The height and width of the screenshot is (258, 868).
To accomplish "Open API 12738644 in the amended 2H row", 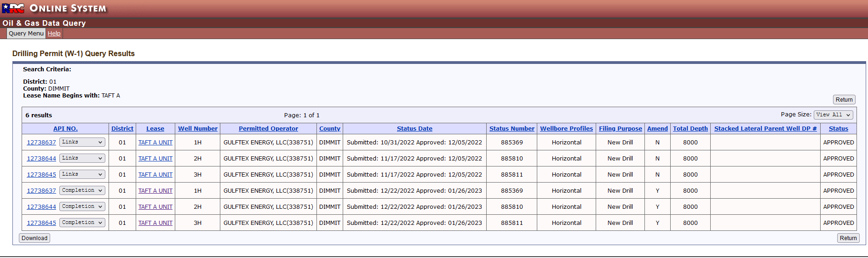I will pos(41,207).
